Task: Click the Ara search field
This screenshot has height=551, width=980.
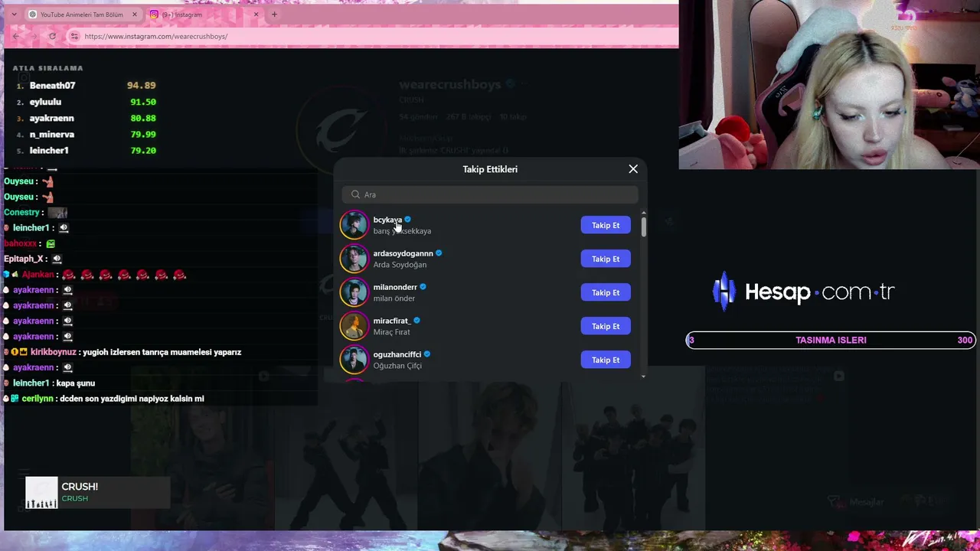Action: [x=490, y=194]
